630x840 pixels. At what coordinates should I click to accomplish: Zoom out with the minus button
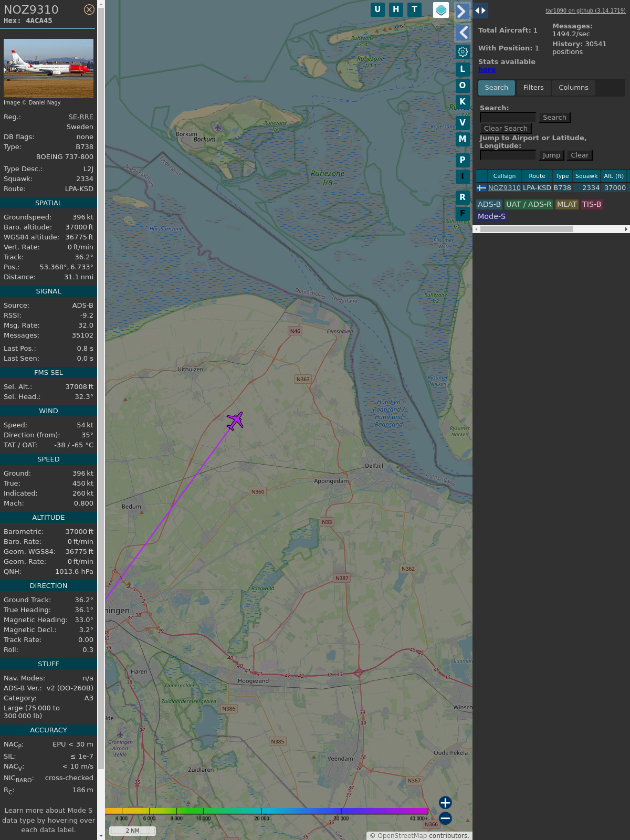point(445,818)
